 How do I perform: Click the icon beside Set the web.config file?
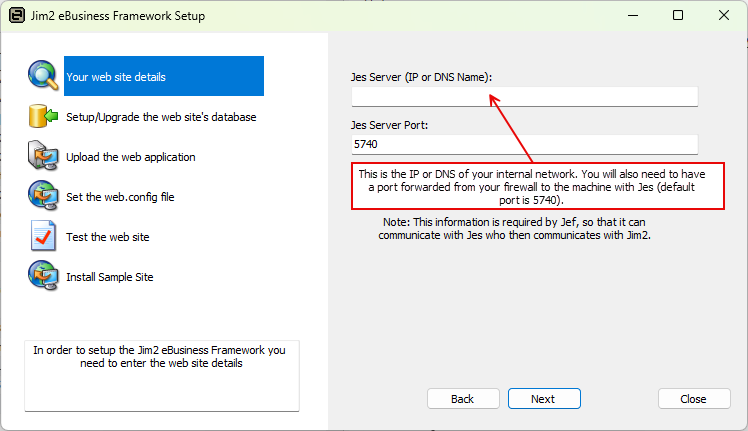click(44, 197)
